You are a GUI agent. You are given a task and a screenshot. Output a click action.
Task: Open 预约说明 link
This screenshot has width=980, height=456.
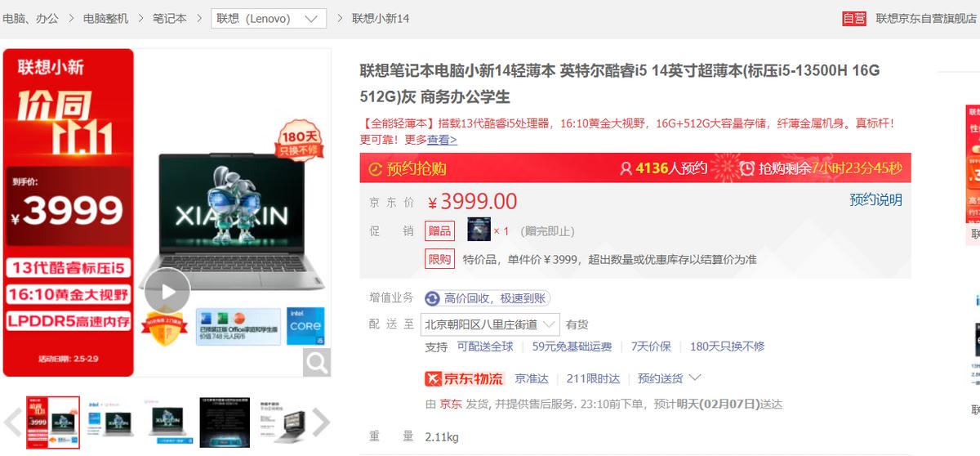(x=875, y=200)
